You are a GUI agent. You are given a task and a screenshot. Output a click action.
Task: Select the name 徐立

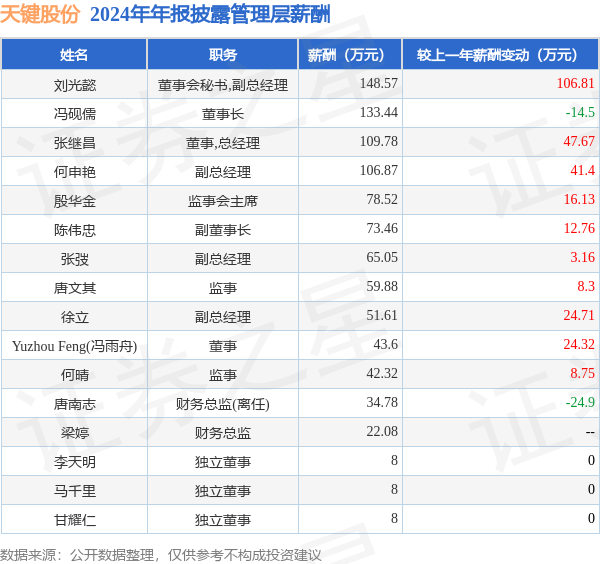pyautogui.click(x=75, y=317)
